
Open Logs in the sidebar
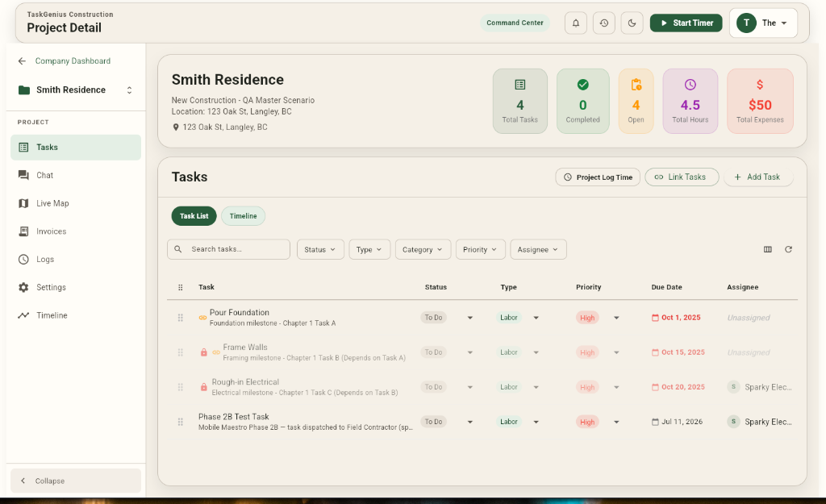pos(76,259)
